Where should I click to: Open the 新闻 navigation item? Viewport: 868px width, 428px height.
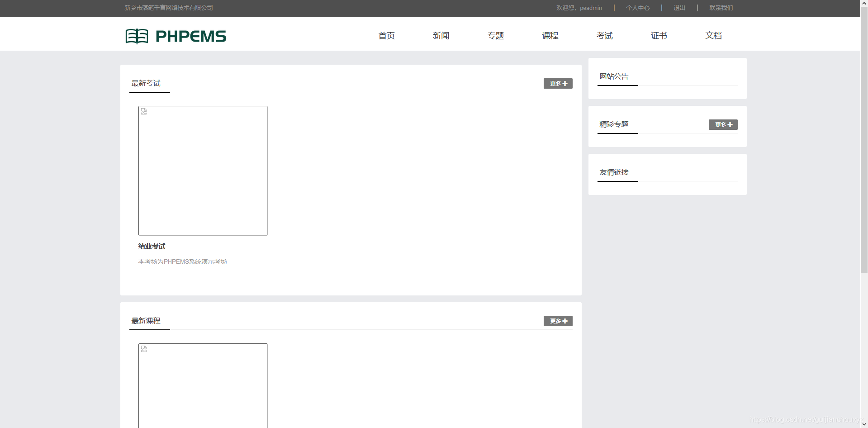tap(441, 36)
